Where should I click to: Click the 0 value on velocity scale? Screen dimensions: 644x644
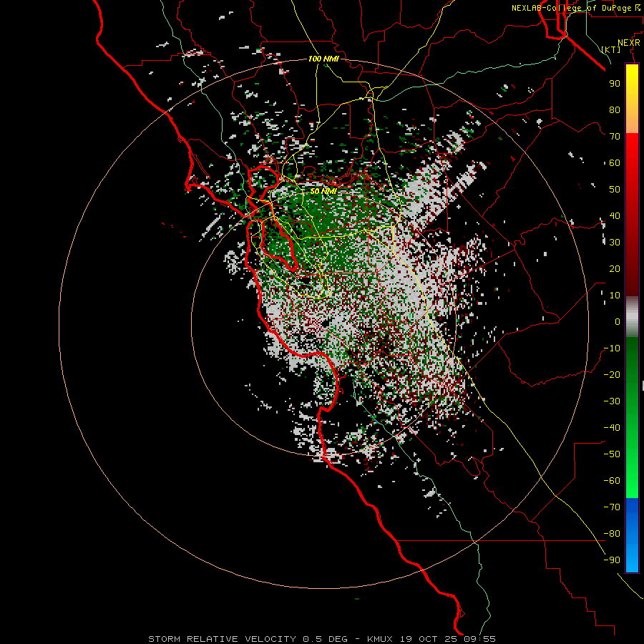(x=618, y=321)
